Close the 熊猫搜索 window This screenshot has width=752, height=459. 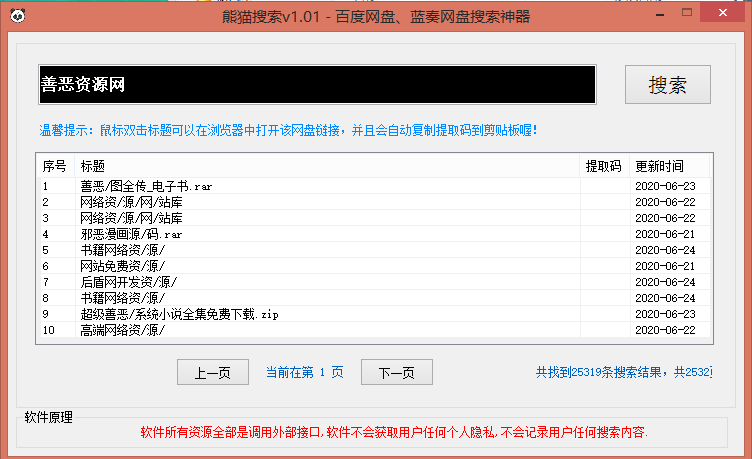coord(723,13)
